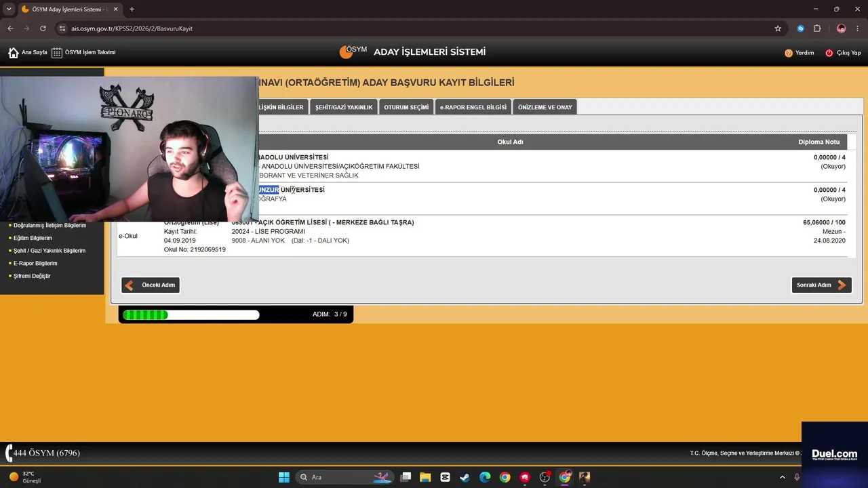Open the Windows Start menu
Screen dimensions: 868x488
(284, 477)
